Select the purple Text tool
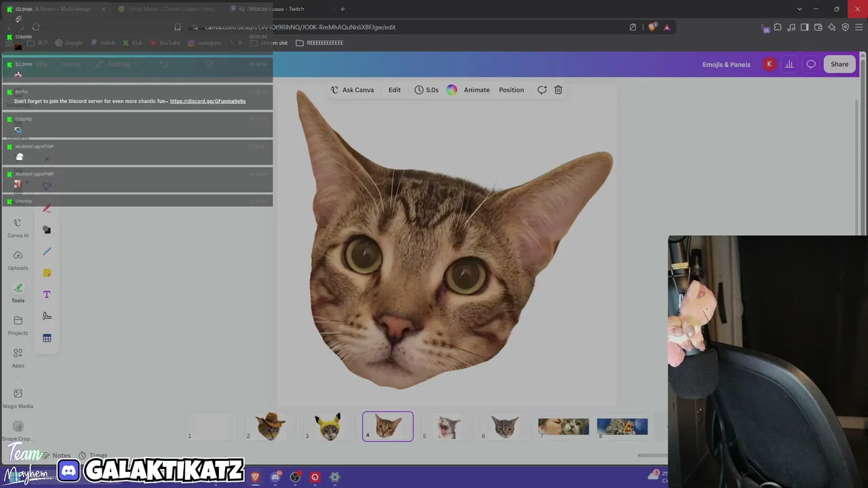Screen dimensions: 868x488 [47, 295]
